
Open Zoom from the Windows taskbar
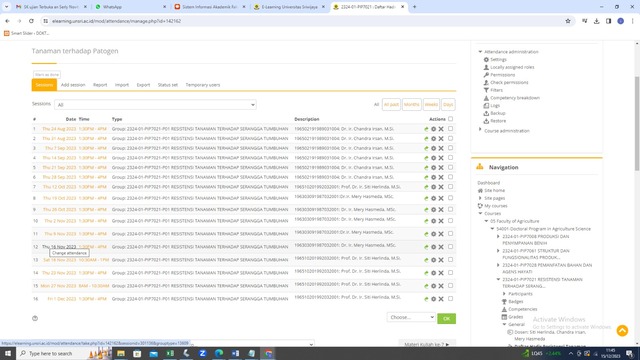pyautogui.click(x=202, y=353)
